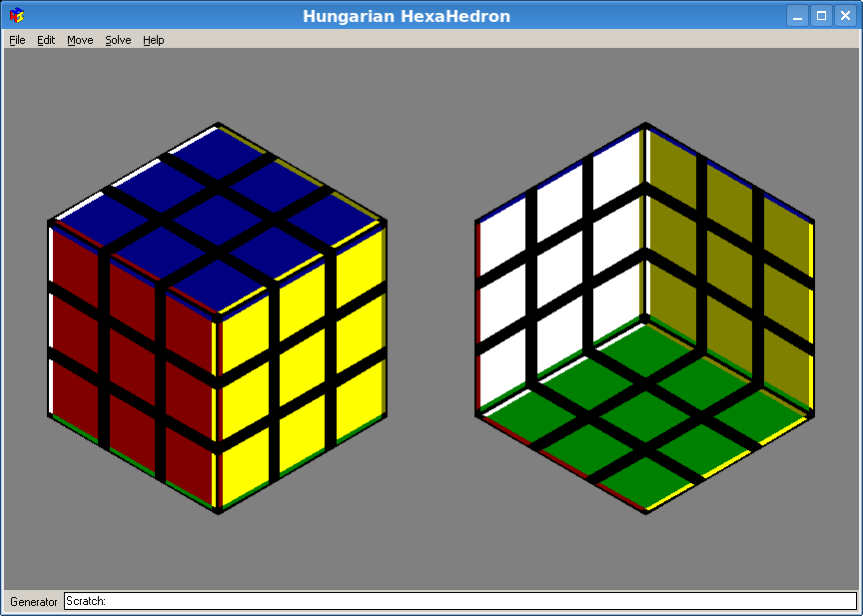
Task: Open the Help menu
Action: click(154, 40)
